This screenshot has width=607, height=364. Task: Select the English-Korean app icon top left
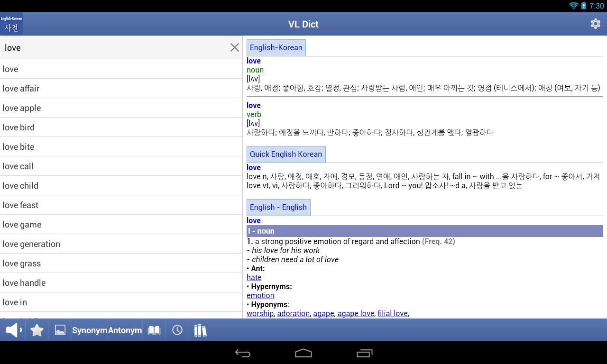tap(11, 24)
